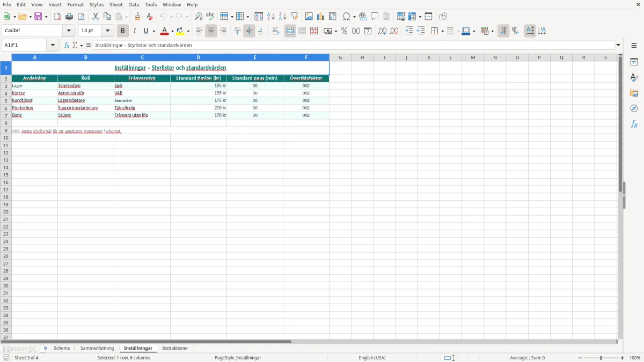Open the font name dropdown

[x=69, y=31]
